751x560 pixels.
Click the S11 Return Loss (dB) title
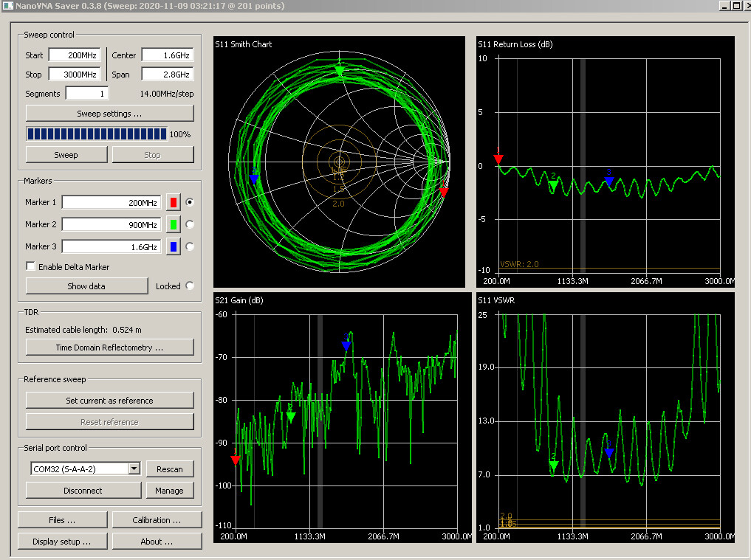[x=515, y=44]
